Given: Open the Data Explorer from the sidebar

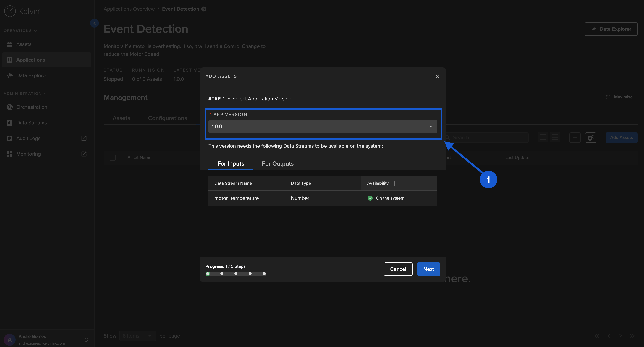Looking at the screenshot, I should (x=32, y=75).
